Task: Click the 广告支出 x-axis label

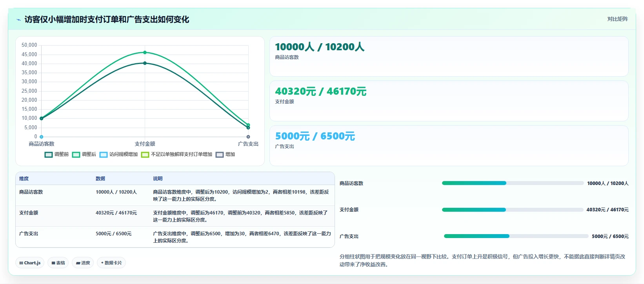Action: pos(248,144)
